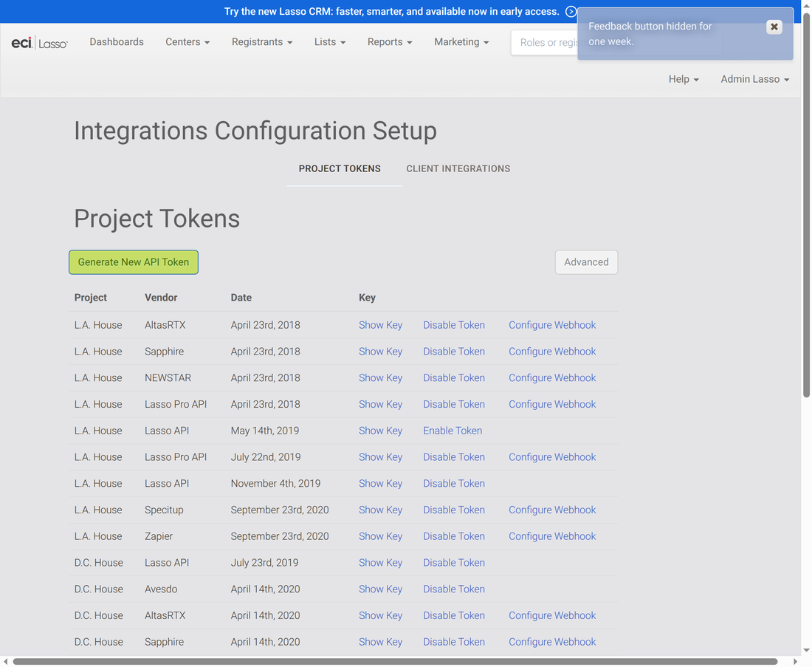Expand the Reports dropdown menu

point(390,42)
